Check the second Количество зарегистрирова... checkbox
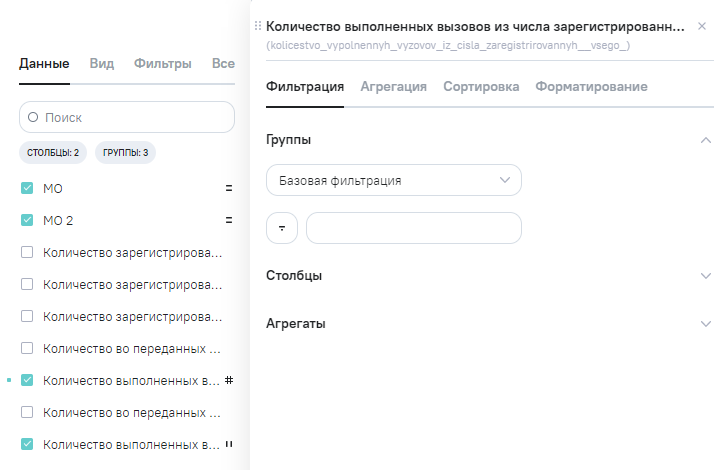724x470 pixels. tap(27, 284)
